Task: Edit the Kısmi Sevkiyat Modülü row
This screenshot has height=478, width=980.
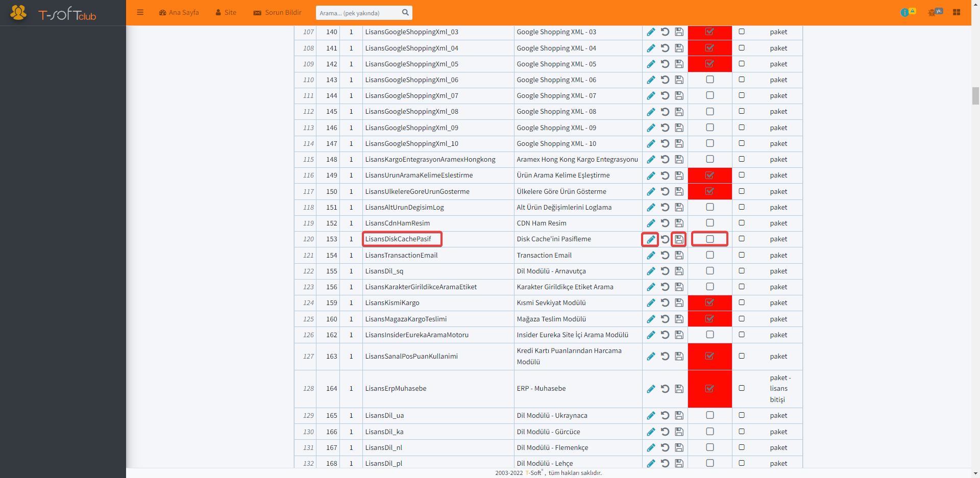Action: tap(651, 303)
